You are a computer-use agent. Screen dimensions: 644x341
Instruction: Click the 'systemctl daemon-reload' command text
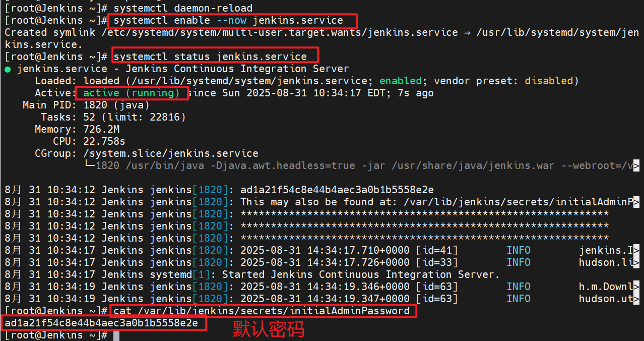point(183,8)
